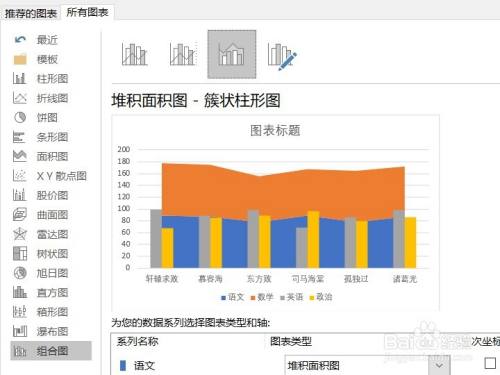Select the 条形图 bar chart category
This screenshot has height=375, width=500.
(41, 137)
